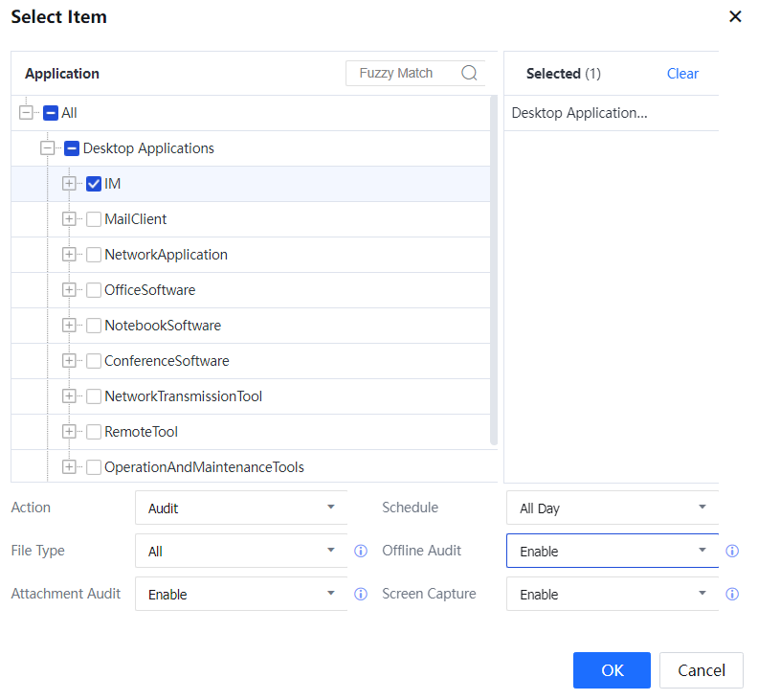Click info icon next to Offline Audit

[x=732, y=552]
